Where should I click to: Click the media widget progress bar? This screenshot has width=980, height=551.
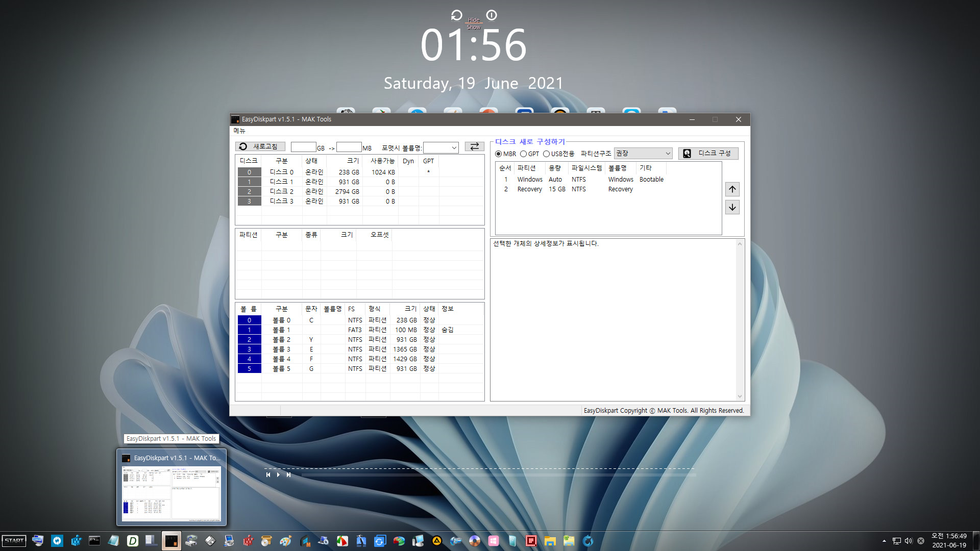click(499, 474)
